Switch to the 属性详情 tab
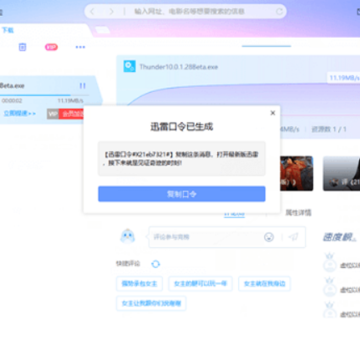 pos(298,212)
